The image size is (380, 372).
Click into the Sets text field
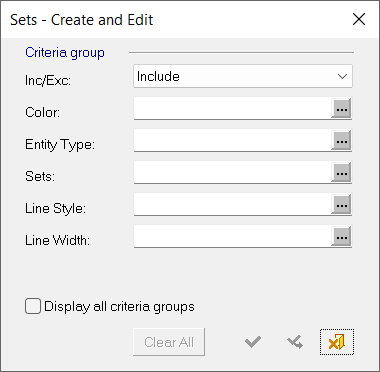click(x=232, y=172)
